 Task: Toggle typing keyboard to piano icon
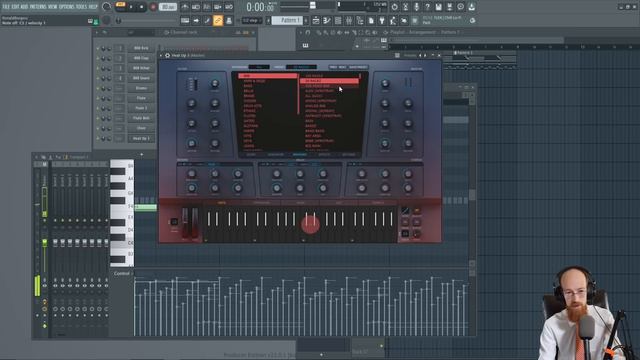pos(185,20)
